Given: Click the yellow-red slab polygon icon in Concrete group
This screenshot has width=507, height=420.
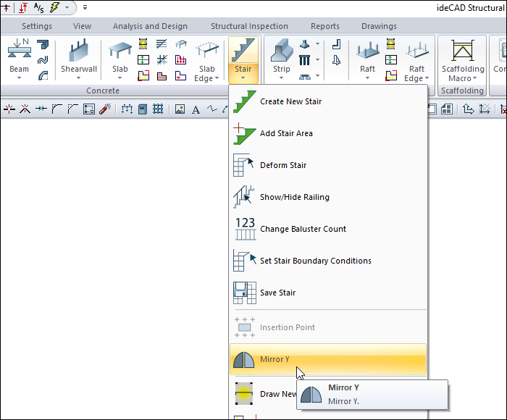Looking at the screenshot, I should 143,75.
